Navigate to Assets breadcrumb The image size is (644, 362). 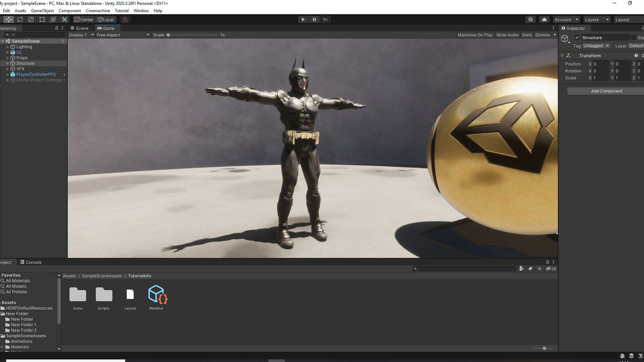click(x=69, y=276)
